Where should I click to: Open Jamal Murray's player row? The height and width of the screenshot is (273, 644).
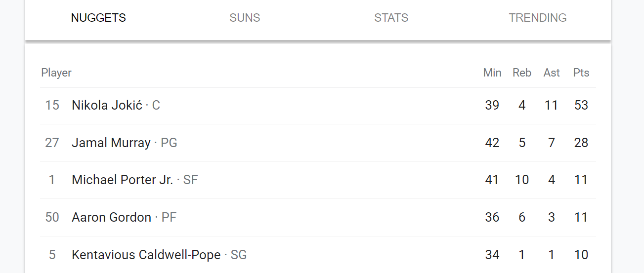pyautogui.click(x=318, y=143)
